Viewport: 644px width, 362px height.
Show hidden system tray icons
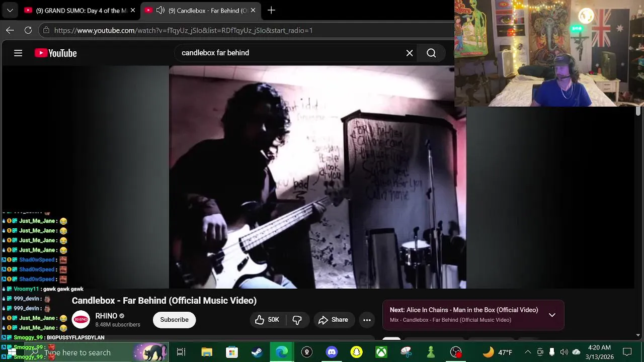(x=527, y=352)
